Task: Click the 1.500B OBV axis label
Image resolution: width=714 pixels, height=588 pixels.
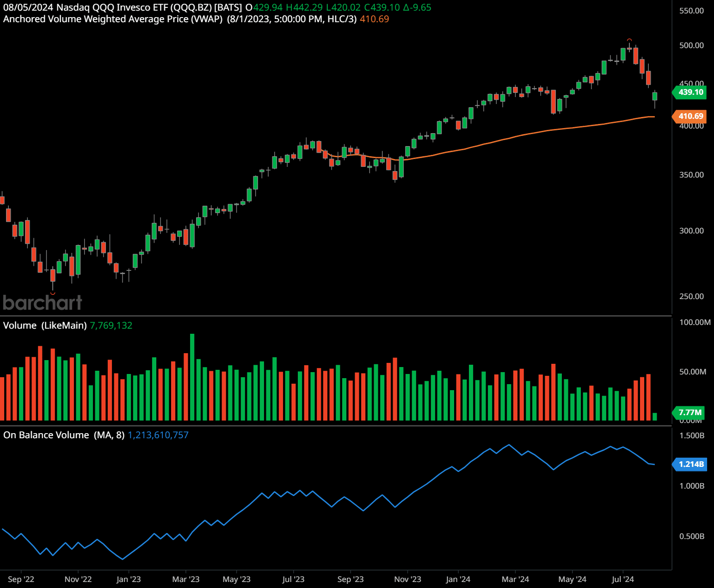Action: pos(691,435)
